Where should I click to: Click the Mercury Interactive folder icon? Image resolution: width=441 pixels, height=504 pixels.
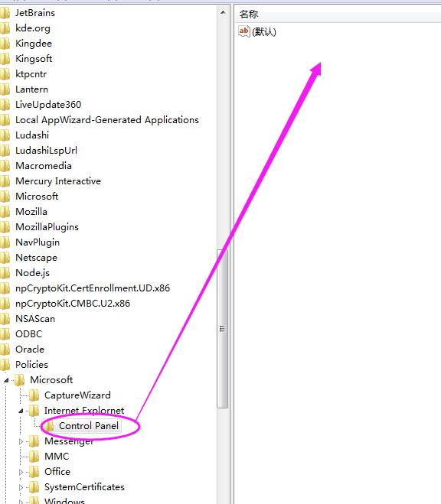5,181
